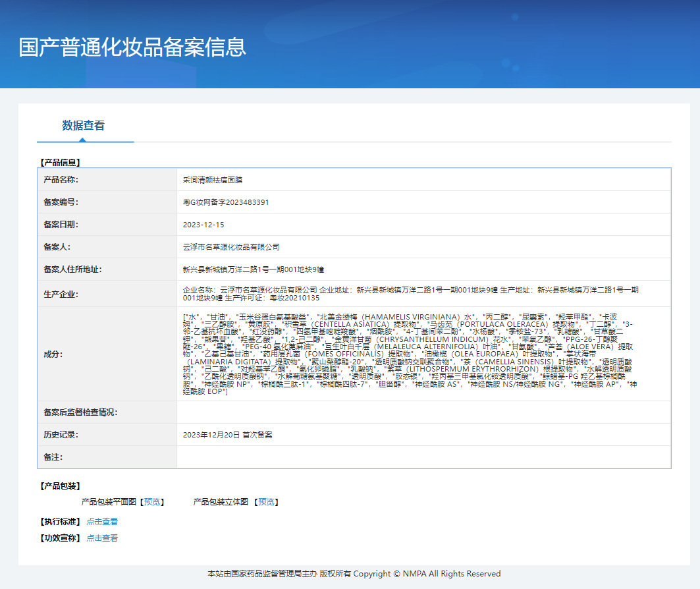
Task: Click the 成分 row label
Action: tap(53, 354)
